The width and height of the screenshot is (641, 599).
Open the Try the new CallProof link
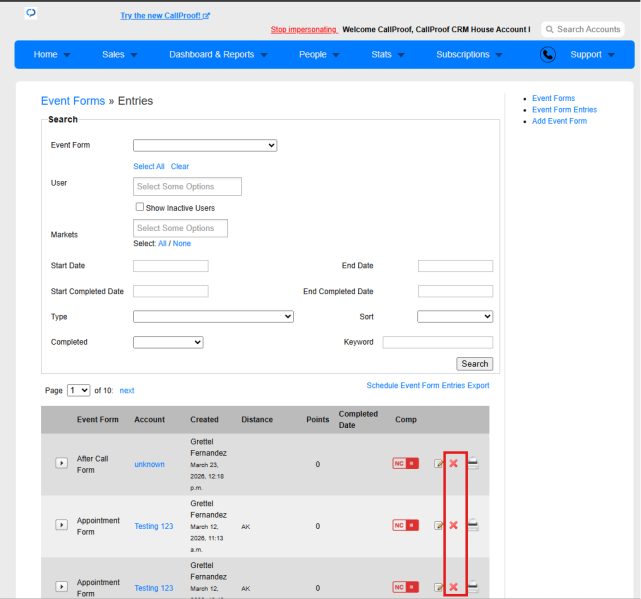pyautogui.click(x=165, y=16)
